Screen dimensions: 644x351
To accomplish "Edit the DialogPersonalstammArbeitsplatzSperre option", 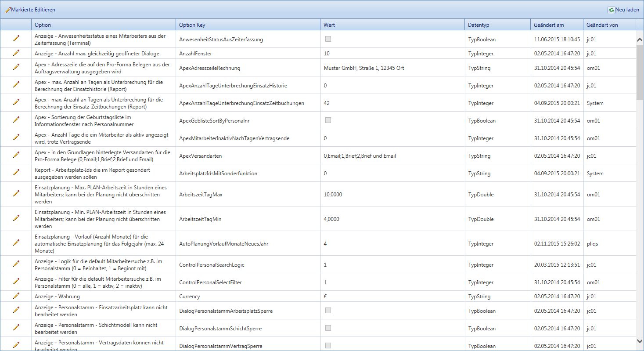I will click(x=16, y=310).
